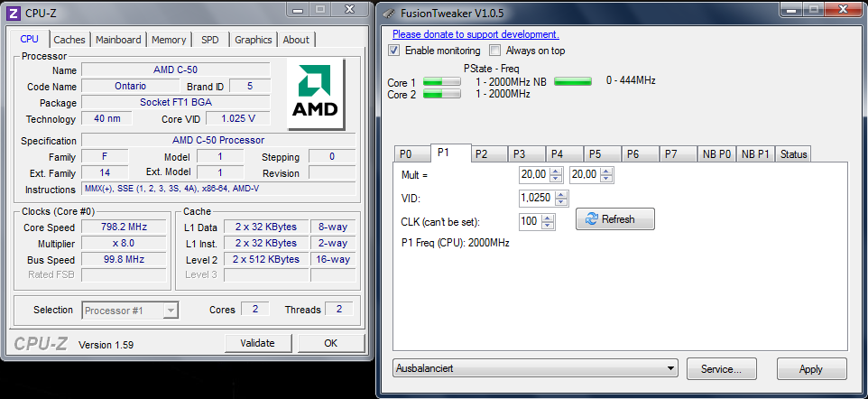Enable monitoring checkbox in FusionTweaker
This screenshot has width=868, height=399.
coord(394,51)
